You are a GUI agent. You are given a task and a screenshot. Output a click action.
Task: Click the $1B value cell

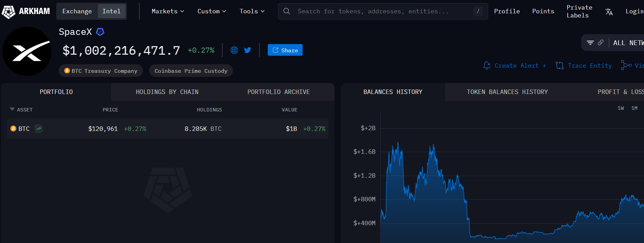291,129
